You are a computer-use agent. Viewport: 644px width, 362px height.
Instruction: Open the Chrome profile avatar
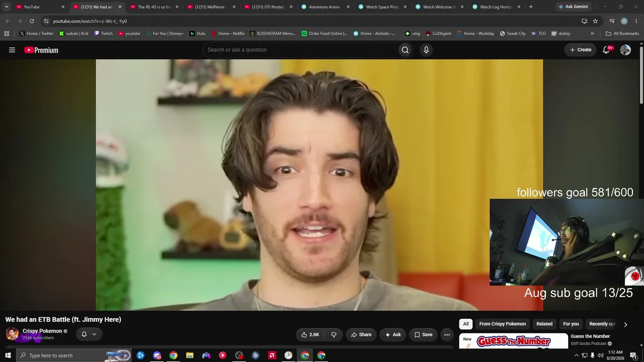pos(624,21)
